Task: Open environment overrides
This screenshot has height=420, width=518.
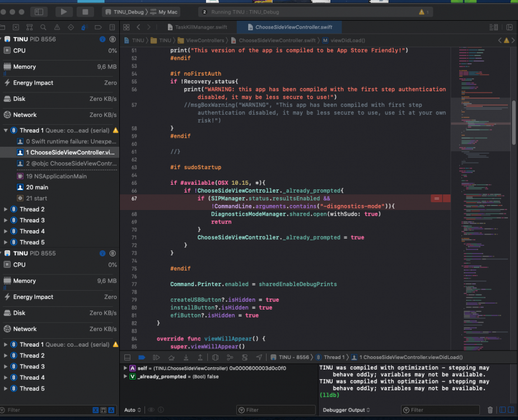Action: pyautogui.click(x=245, y=357)
